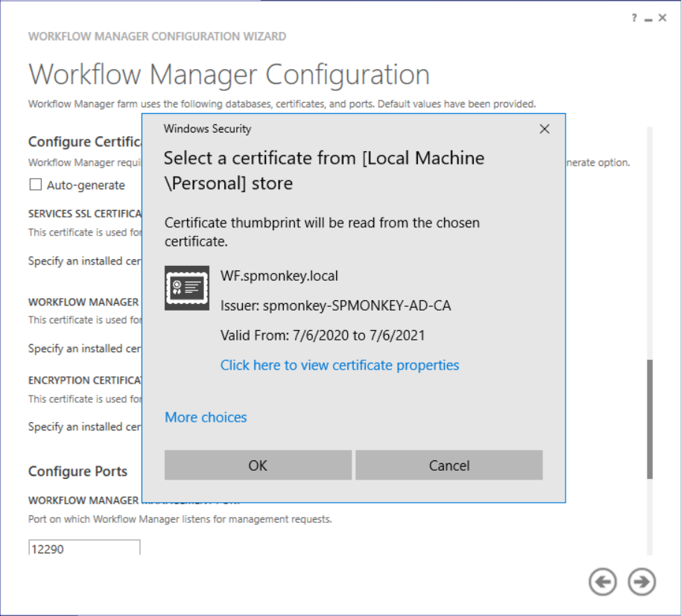Click the Workflow Manager Configuration page title
681x616 pixels.
[x=229, y=75]
